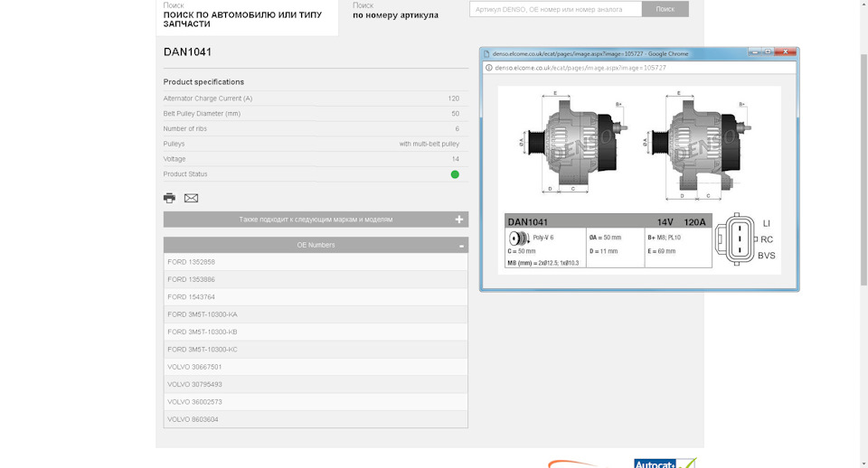Click the main page vertical scrollbar
Image resolution: width=868 pixels, height=468 pixels.
pos(863,171)
